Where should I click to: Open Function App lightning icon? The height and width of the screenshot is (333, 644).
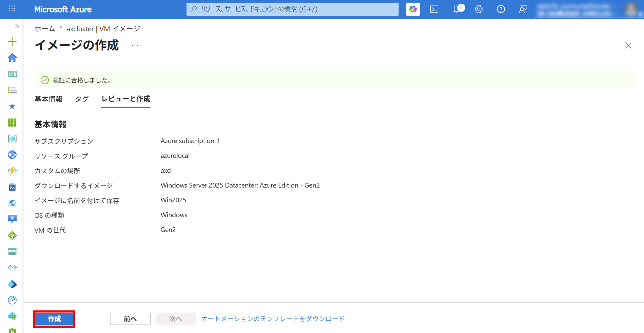(x=12, y=171)
